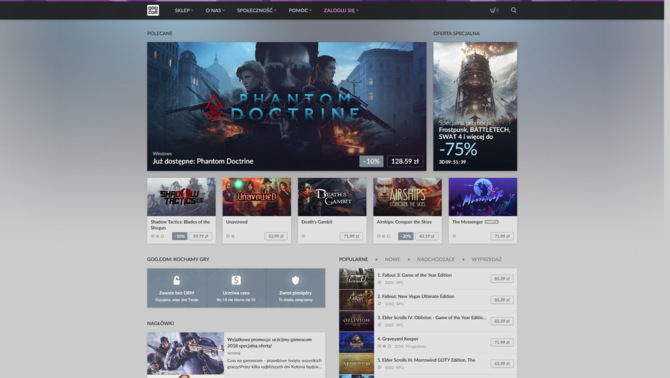Click the 128.59 zł price button
The height and width of the screenshot is (378, 670).
pyautogui.click(x=405, y=161)
